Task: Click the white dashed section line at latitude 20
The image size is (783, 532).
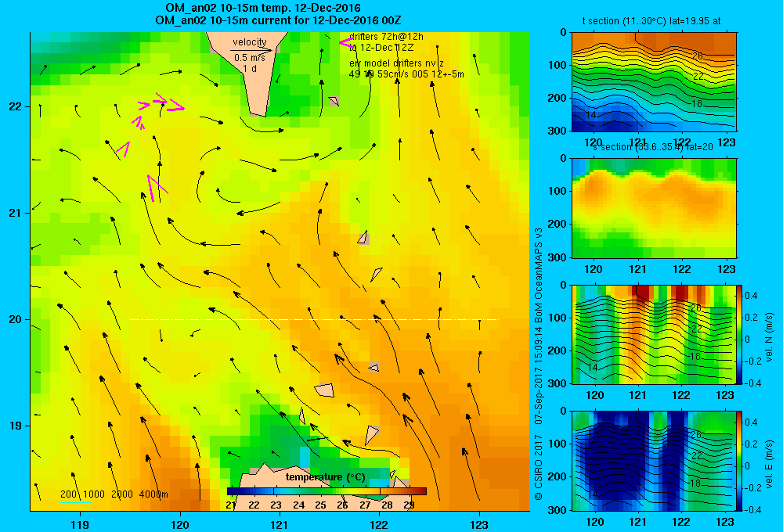Action: 314,319
